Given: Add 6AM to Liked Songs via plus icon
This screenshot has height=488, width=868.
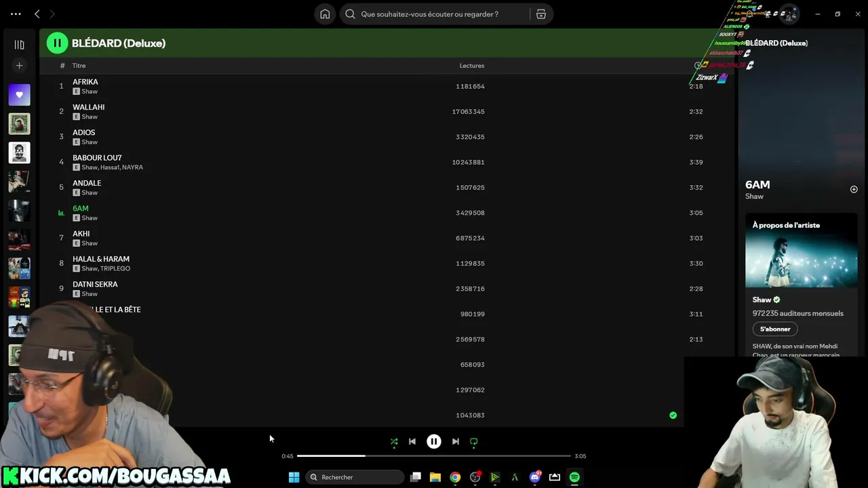Looking at the screenshot, I should pos(854,190).
